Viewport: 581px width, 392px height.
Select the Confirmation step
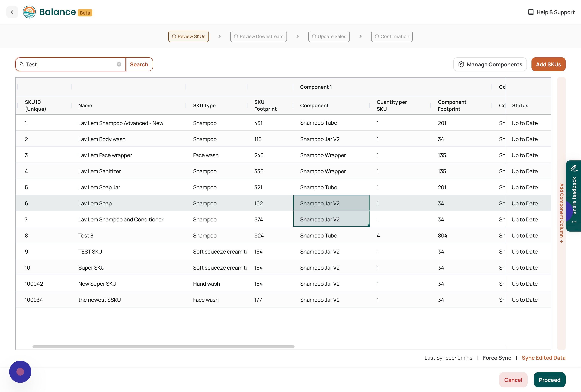392,36
